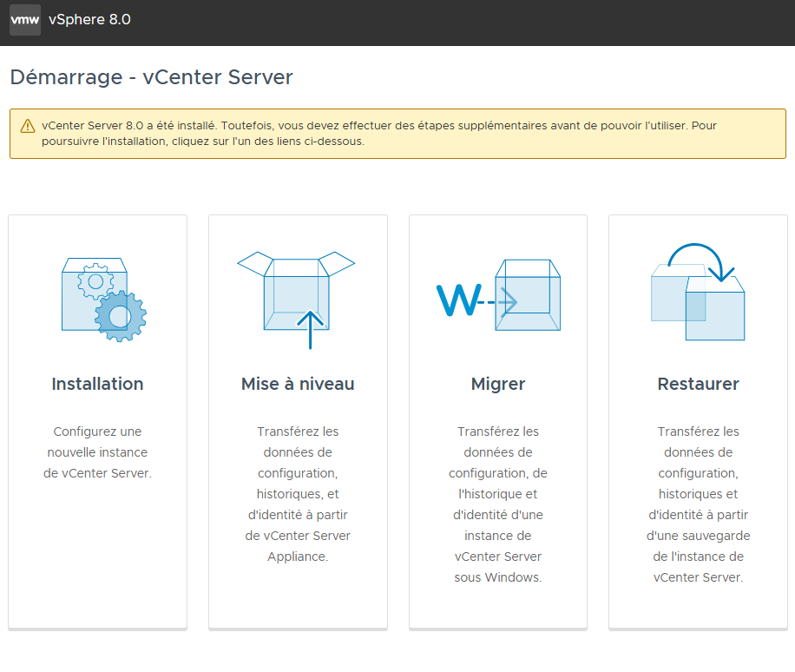Select the Restaurer option title
Screen dimensions: 795x672
[x=698, y=384]
